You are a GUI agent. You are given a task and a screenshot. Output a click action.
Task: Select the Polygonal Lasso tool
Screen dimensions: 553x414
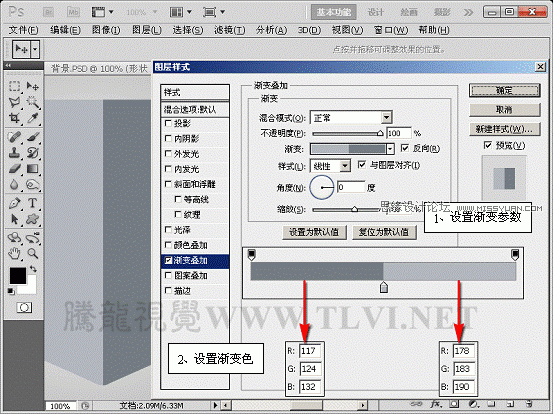pyautogui.click(x=14, y=102)
